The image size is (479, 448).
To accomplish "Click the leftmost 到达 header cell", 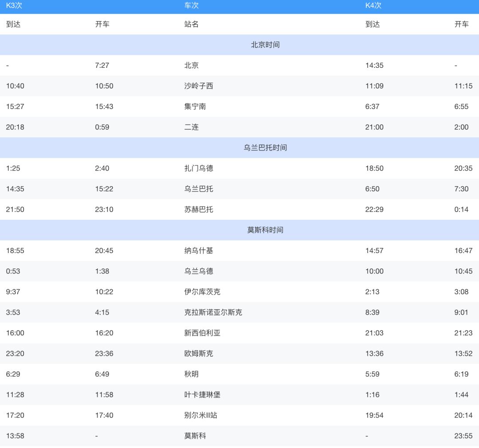I will pos(13,24).
